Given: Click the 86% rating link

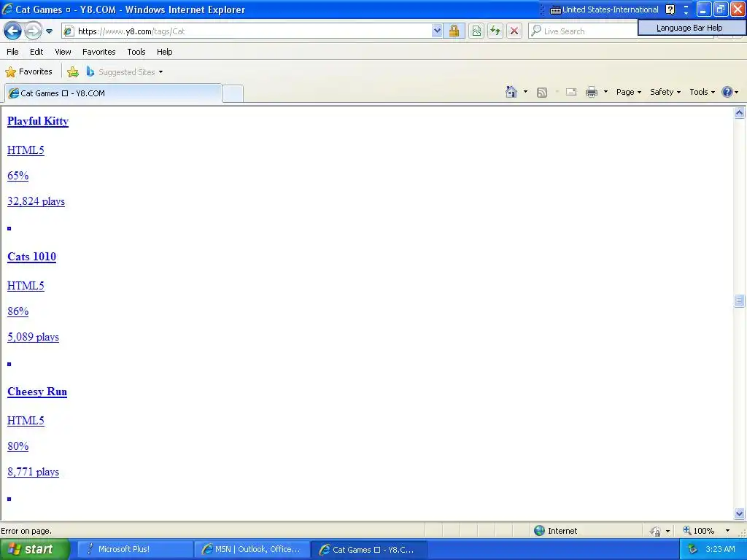Looking at the screenshot, I should click(x=18, y=311).
